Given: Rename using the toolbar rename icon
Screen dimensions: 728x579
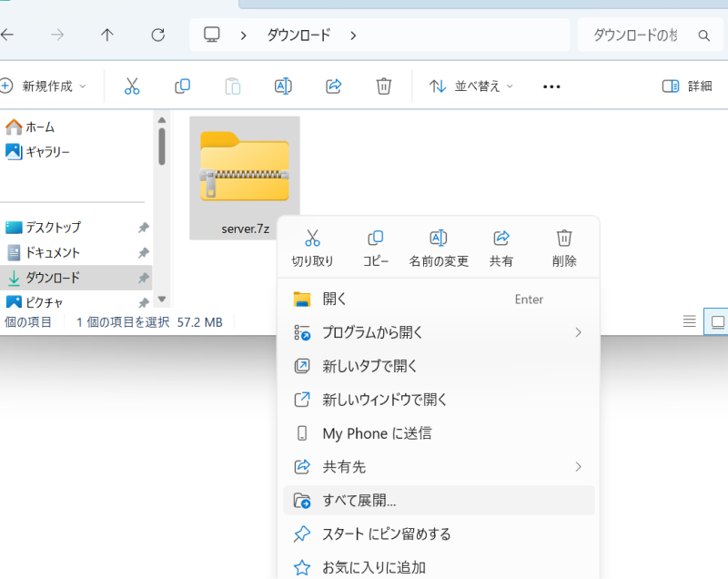Looking at the screenshot, I should (x=283, y=86).
